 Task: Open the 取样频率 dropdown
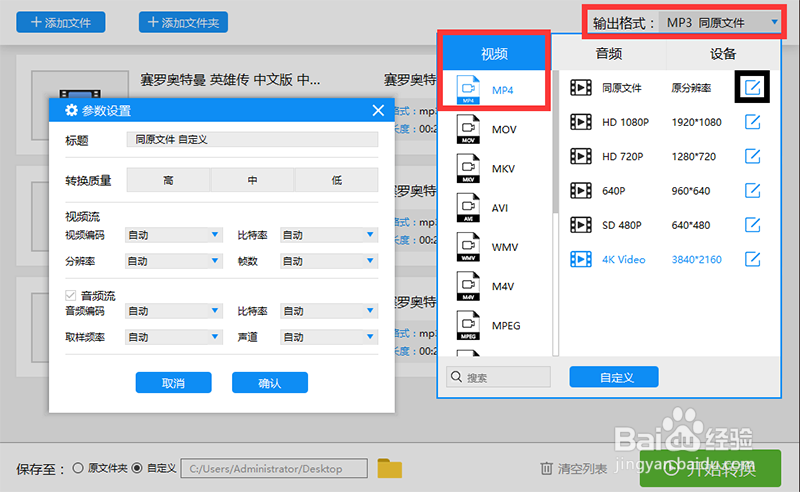(x=173, y=337)
